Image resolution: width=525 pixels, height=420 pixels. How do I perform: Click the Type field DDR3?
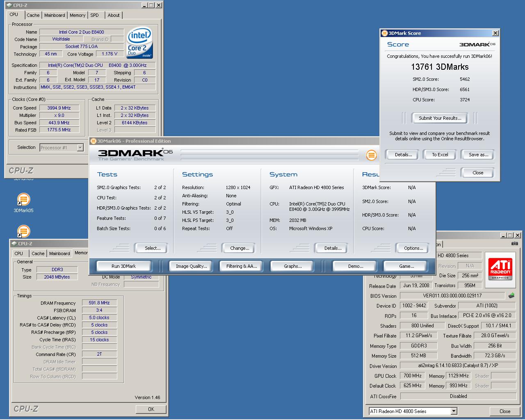point(57,269)
